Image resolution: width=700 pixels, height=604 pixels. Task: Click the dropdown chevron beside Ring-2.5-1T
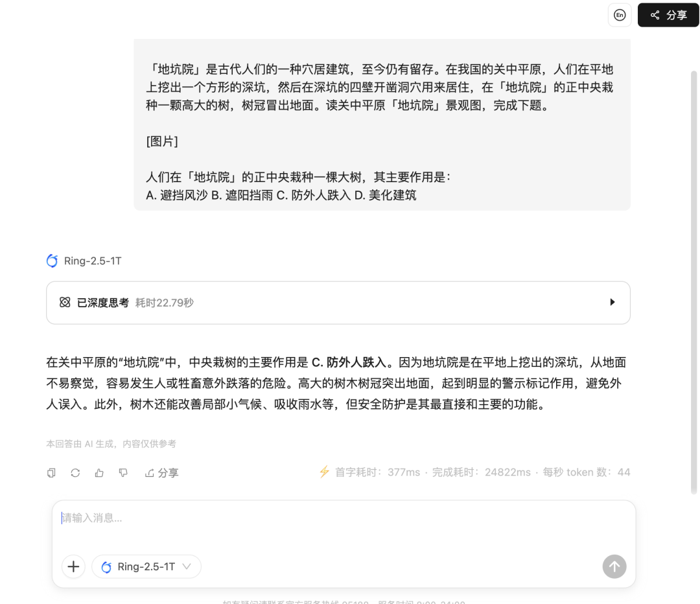pyautogui.click(x=187, y=566)
